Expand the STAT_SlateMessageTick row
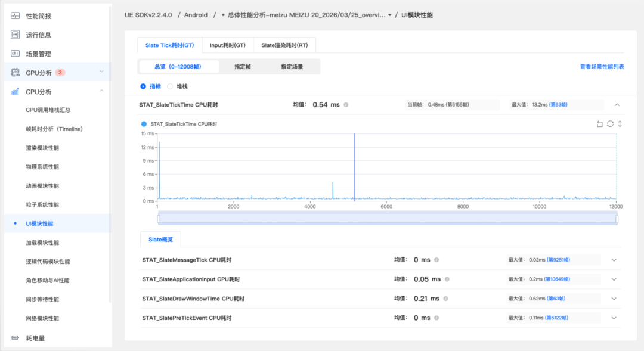 pyautogui.click(x=614, y=260)
